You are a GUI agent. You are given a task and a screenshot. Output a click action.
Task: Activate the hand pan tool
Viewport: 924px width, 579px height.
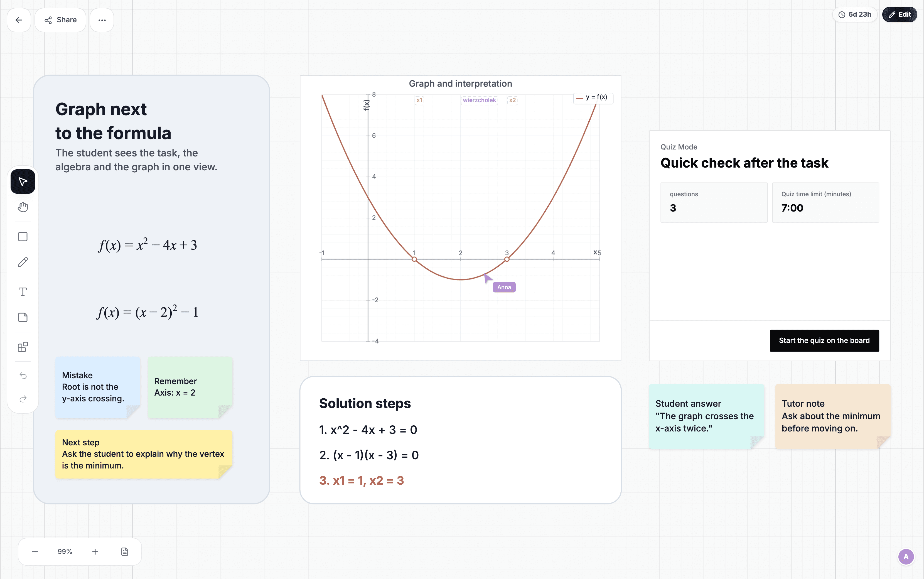click(23, 207)
